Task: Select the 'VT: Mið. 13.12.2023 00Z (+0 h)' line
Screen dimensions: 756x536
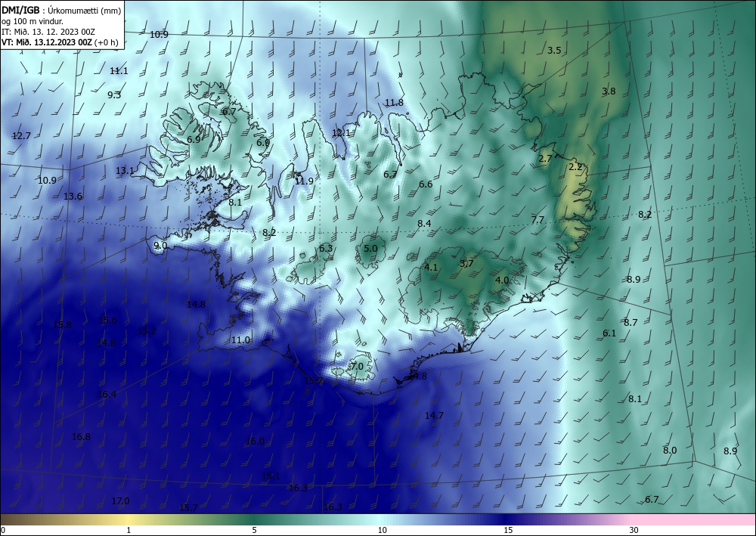Action: 60,42
